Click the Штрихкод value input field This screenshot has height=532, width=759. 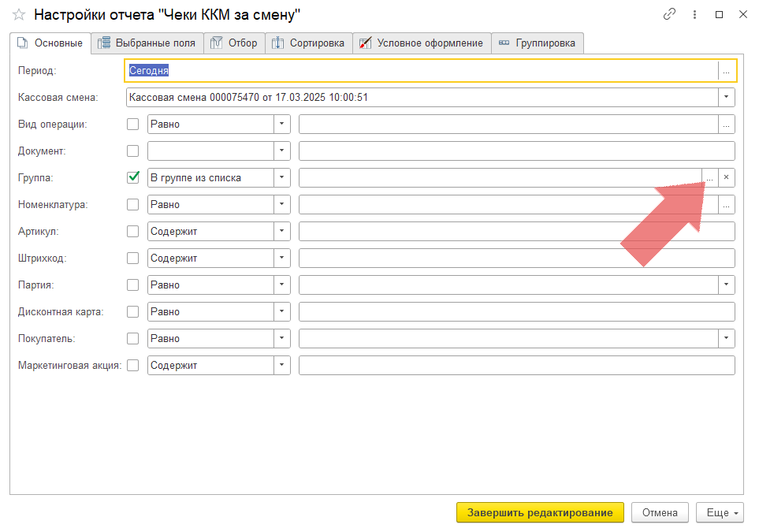pos(516,259)
